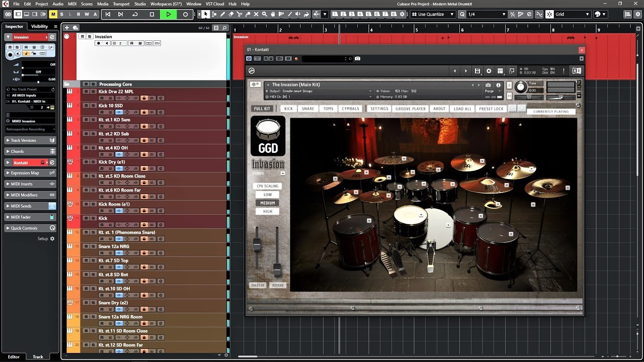Viewport: 644px width, 362px height.
Task: Click Inspector Setup gear icon
Action: click(x=52, y=238)
